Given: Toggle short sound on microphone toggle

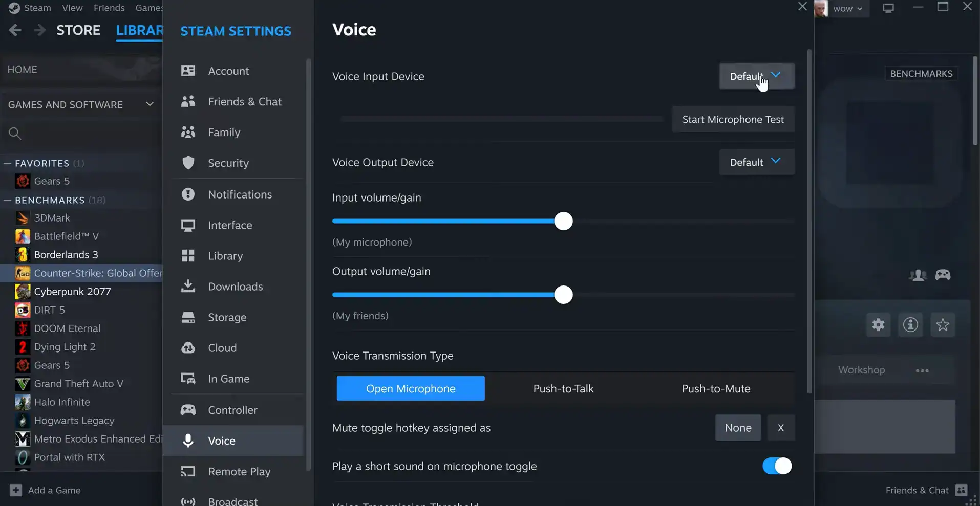Looking at the screenshot, I should point(777,466).
